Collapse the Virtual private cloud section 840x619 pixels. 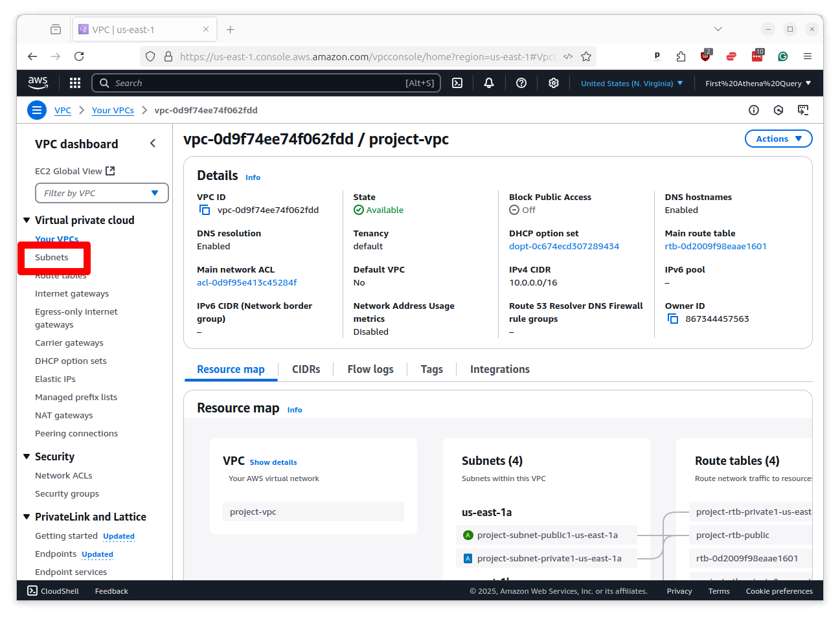pos(27,220)
